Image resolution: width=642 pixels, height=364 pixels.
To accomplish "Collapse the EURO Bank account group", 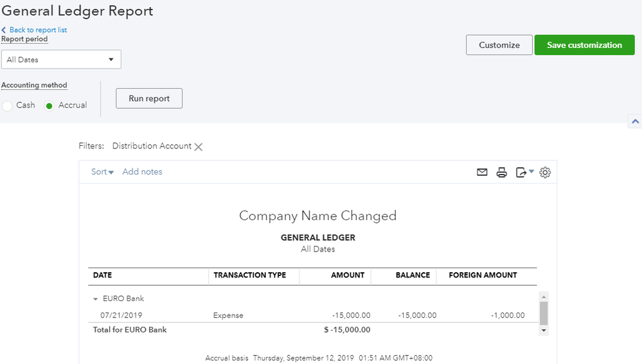I will click(x=96, y=299).
